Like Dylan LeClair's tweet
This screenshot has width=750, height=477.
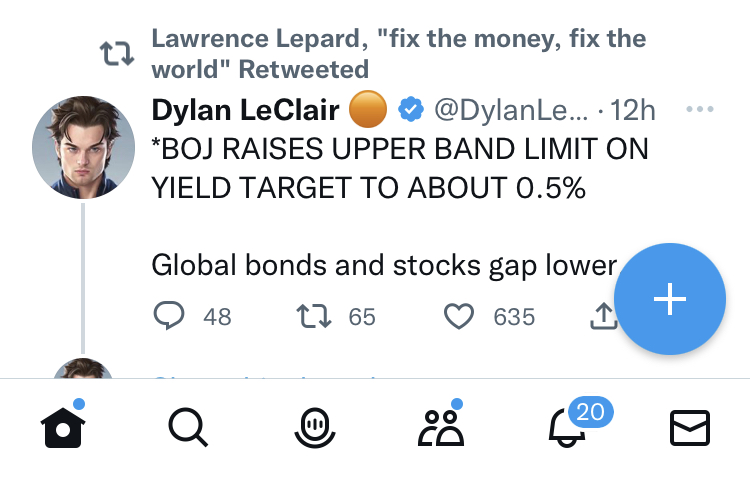pyautogui.click(x=458, y=317)
